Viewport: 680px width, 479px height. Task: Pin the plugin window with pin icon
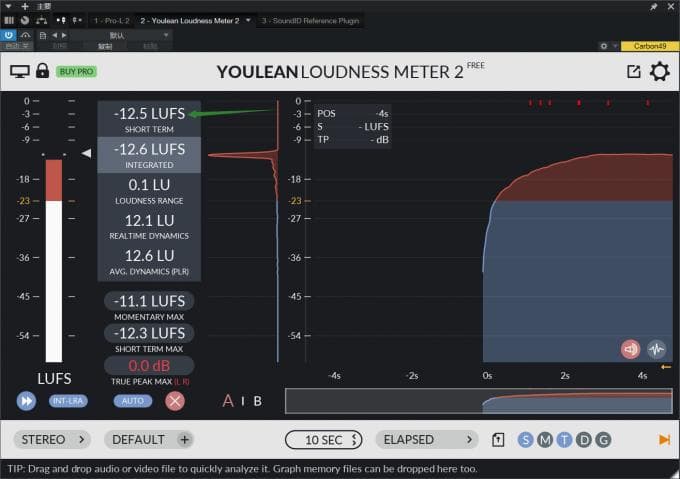coord(653,7)
